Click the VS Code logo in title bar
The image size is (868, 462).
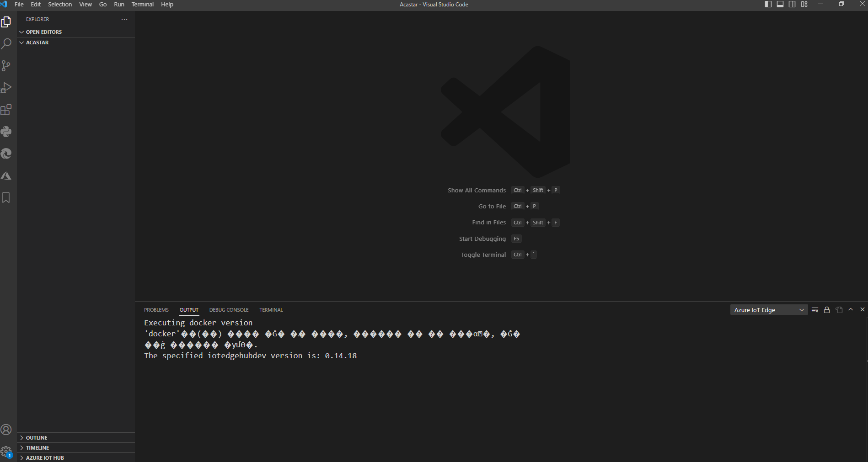[x=4, y=4]
